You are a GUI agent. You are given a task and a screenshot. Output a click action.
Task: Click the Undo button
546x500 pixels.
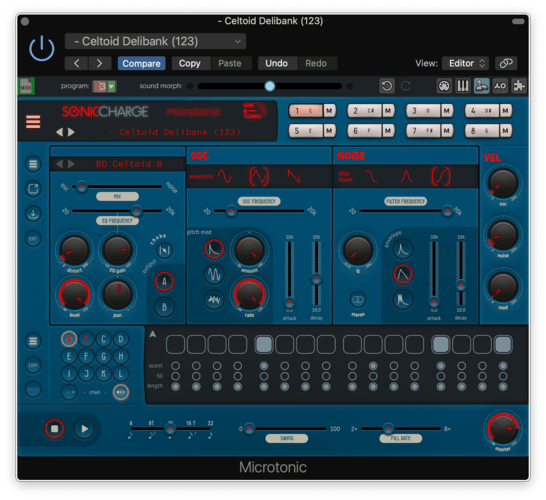pyautogui.click(x=276, y=63)
